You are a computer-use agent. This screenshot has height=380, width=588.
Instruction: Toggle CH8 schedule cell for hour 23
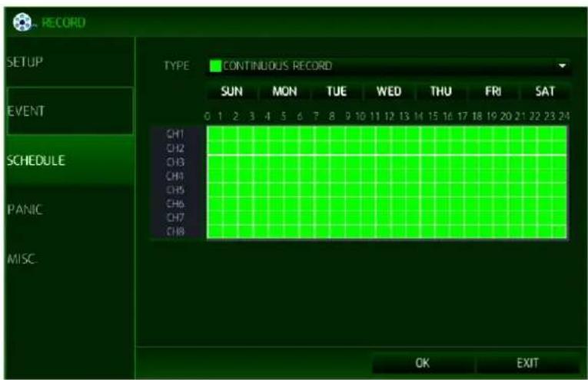tap(560, 231)
